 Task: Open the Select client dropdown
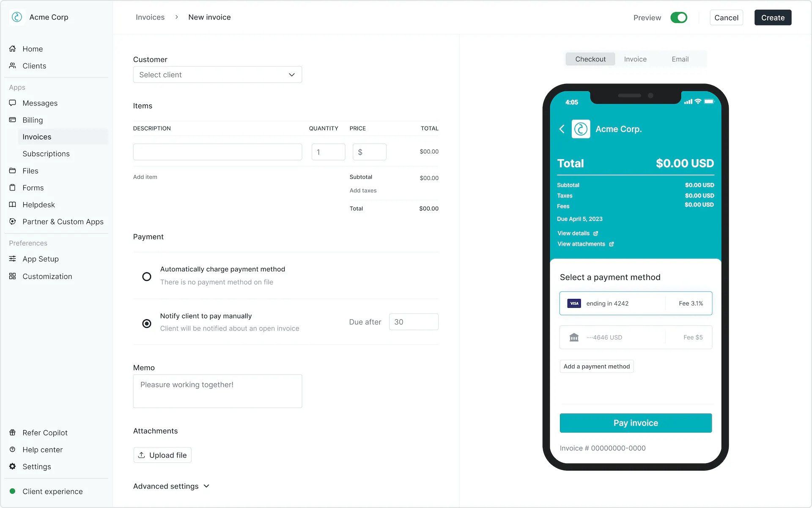[217, 75]
